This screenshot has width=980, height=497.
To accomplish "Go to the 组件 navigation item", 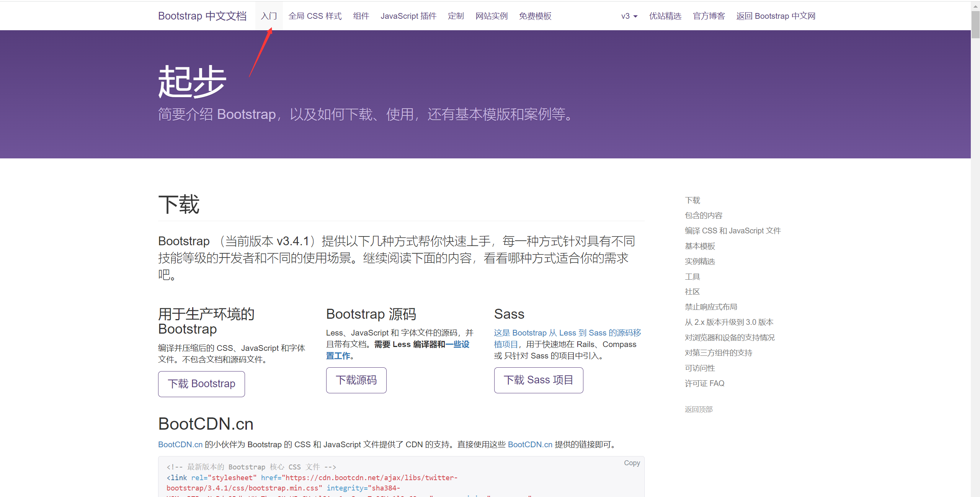I will click(x=361, y=16).
